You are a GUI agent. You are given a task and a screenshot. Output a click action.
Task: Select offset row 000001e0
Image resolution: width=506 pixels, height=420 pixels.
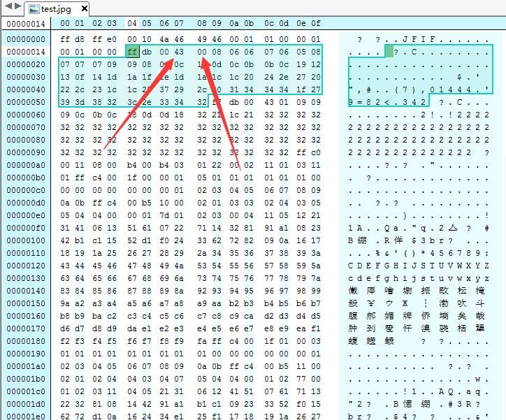click(26, 417)
